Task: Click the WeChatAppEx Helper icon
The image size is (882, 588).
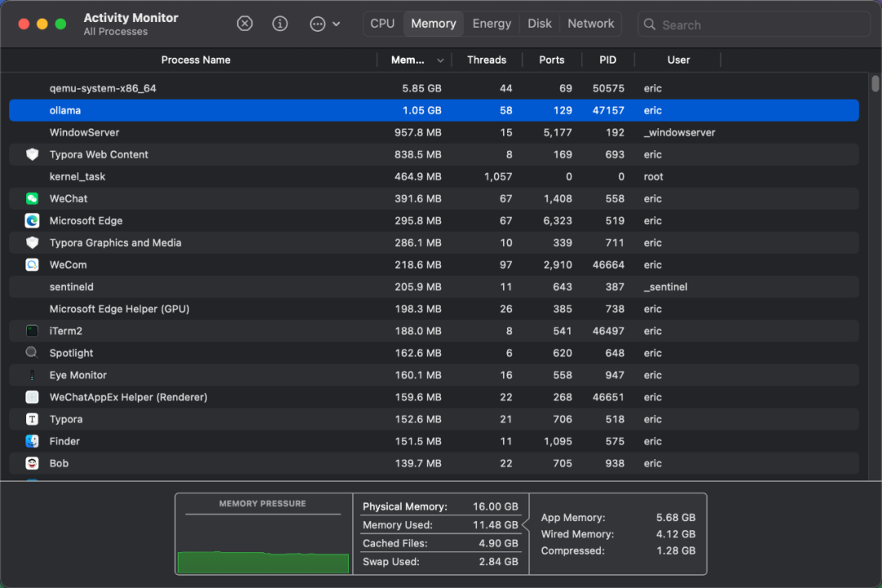Action: 32,397
